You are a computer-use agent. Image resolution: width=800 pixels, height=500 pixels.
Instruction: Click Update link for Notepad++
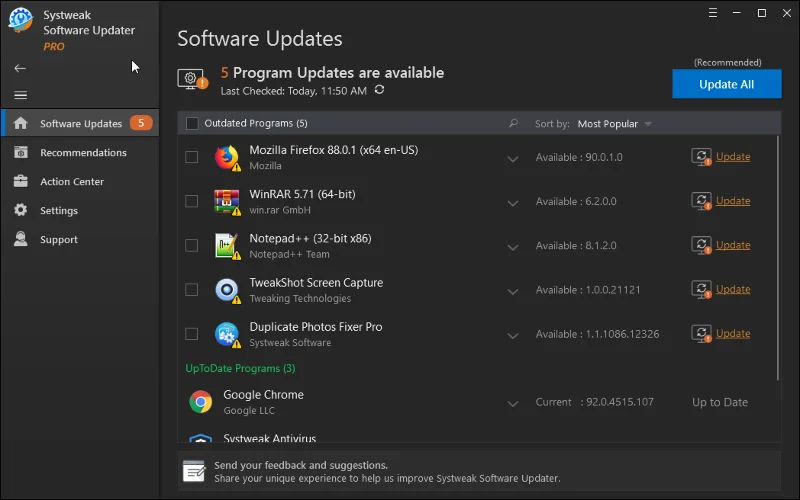(x=733, y=245)
